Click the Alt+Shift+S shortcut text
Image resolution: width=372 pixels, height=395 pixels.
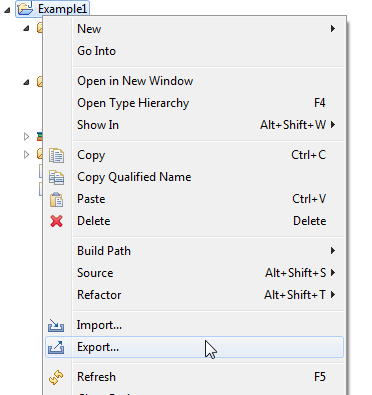pyautogui.click(x=296, y=273)
